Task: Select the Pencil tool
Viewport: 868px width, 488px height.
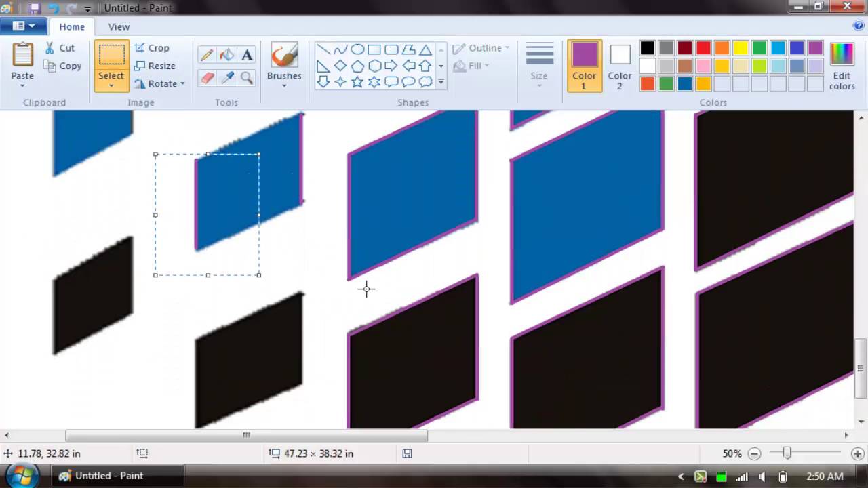Action: click(207, 56)
